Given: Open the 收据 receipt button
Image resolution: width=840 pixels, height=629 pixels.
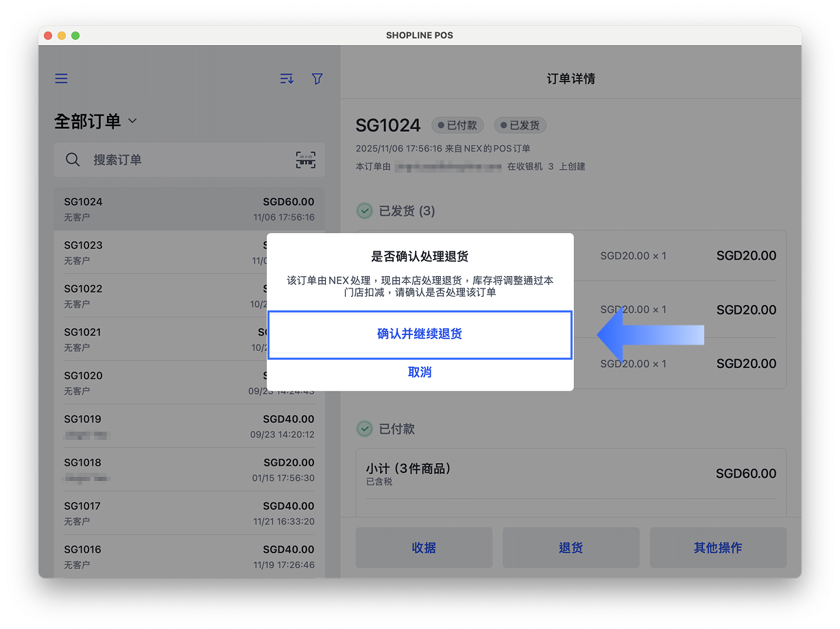Looking at the screenshot, I should coord(424,547).
